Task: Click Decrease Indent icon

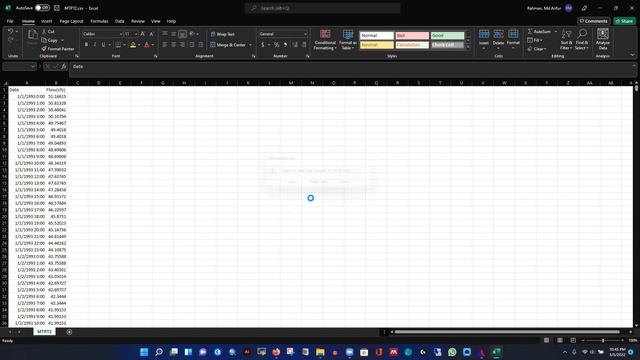Action: [x=192, y=44]
